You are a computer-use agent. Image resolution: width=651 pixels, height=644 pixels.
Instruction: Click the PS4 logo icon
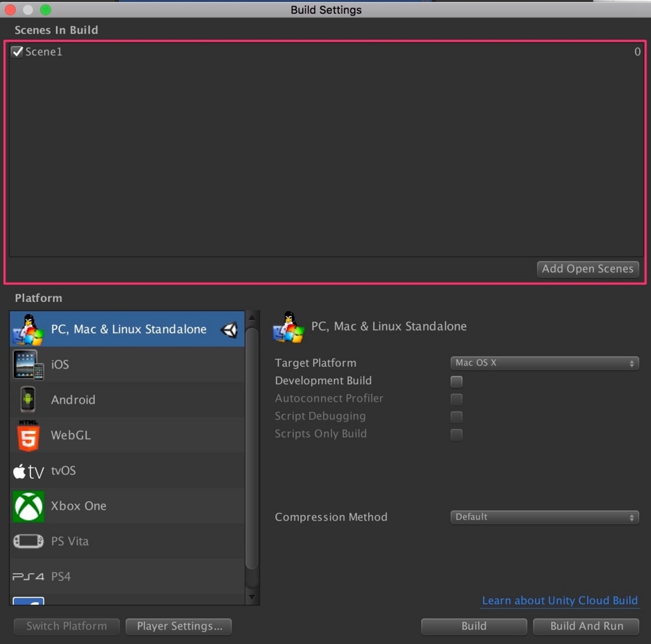[28, 577]
